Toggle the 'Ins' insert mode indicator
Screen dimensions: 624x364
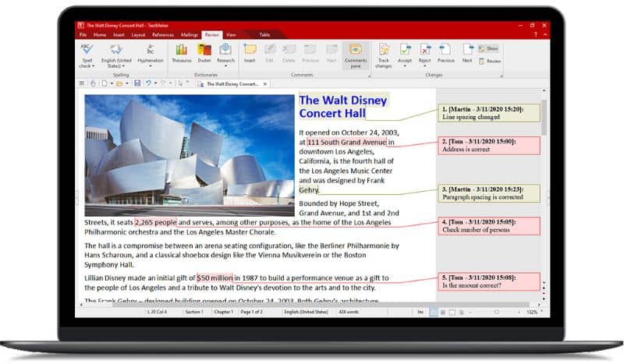point(420,312)
